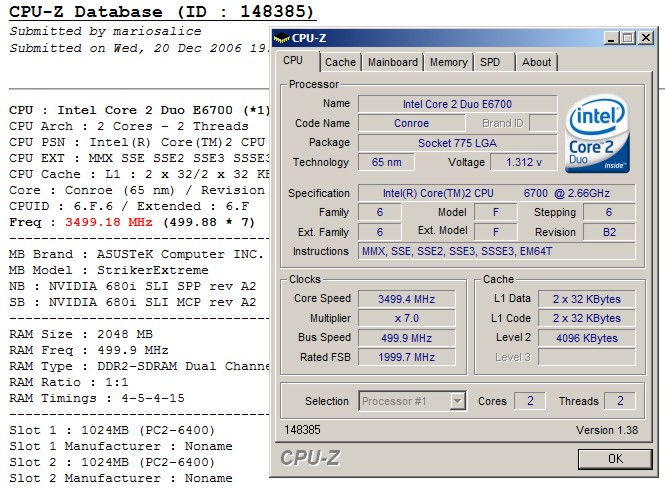665x489 pixels.
Task: Click the Multiplier value x 7.0
Action: (406, 318)
